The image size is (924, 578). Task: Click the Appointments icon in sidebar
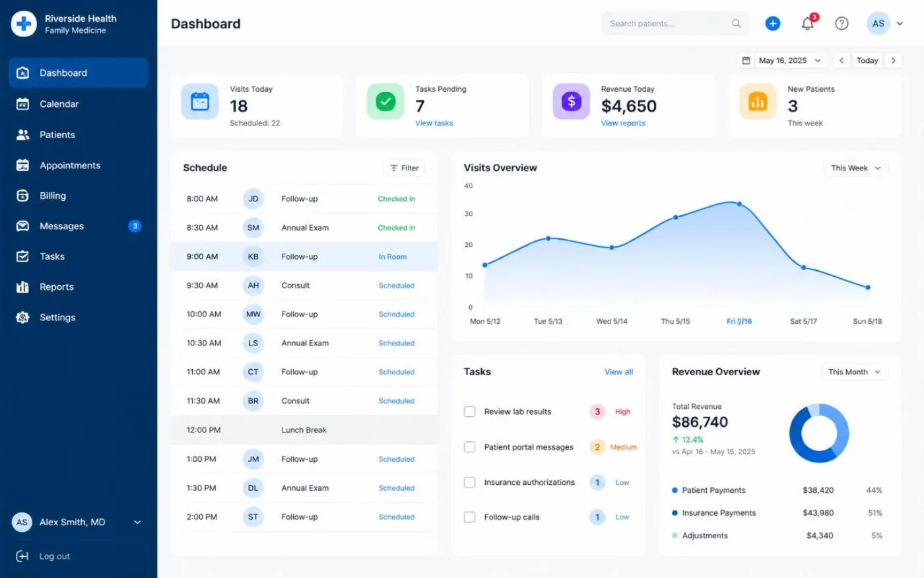coord(22,165)
